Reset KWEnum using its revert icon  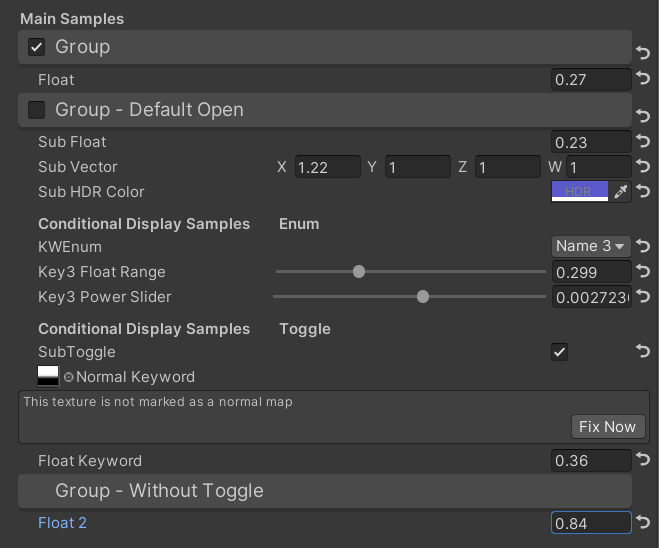643,246
